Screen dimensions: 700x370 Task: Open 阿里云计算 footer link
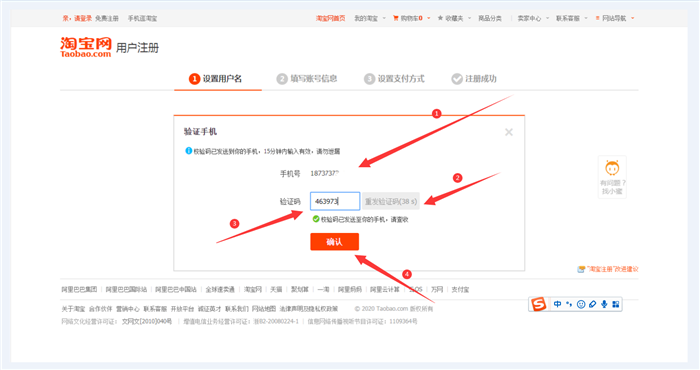point(385,290)
